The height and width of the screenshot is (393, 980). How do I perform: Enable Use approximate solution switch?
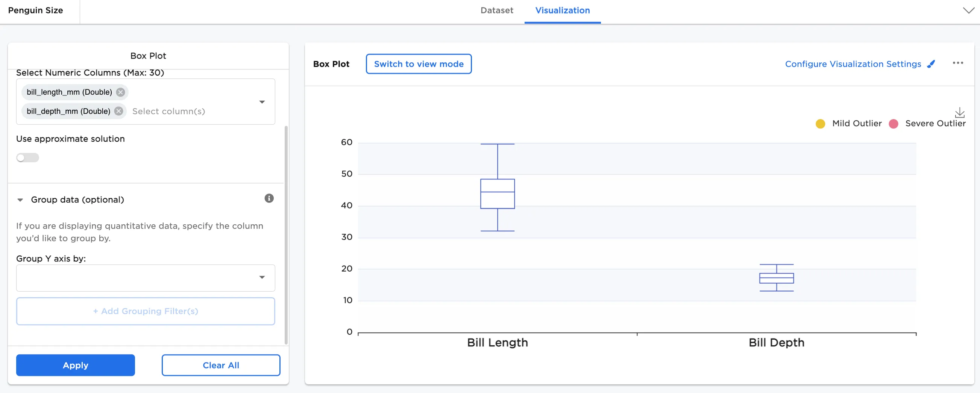pyautogui.click(x=27, y=157)
